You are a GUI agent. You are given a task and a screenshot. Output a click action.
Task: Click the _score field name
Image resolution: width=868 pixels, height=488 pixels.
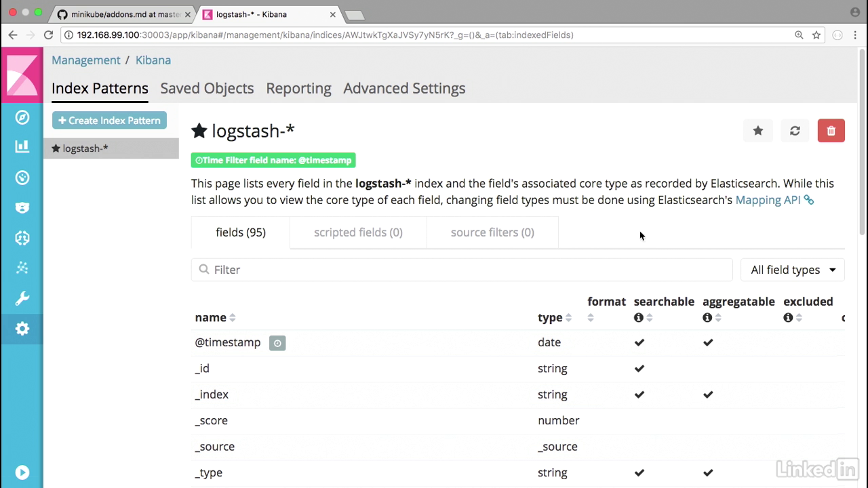coord(211,421)
